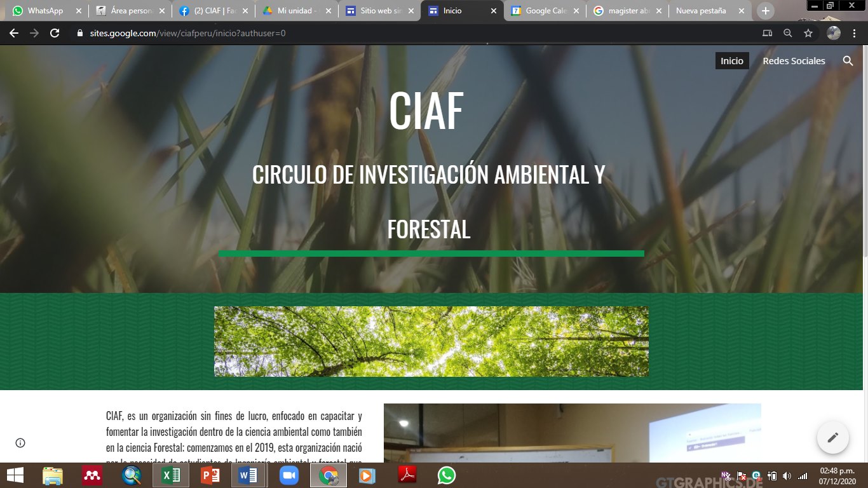Click the tree canopy banner image

[x=431, y=341]
